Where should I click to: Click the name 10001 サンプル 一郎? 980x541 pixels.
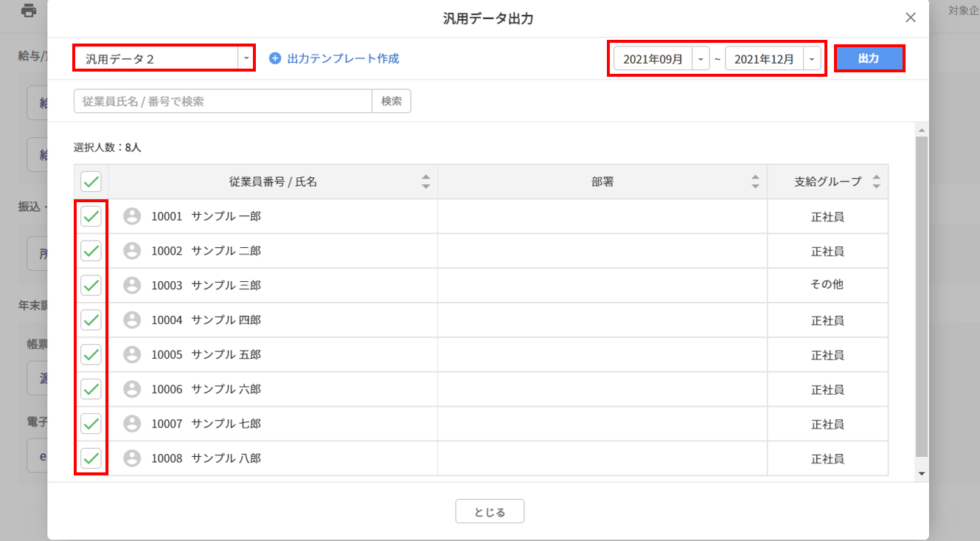point(206,216)
